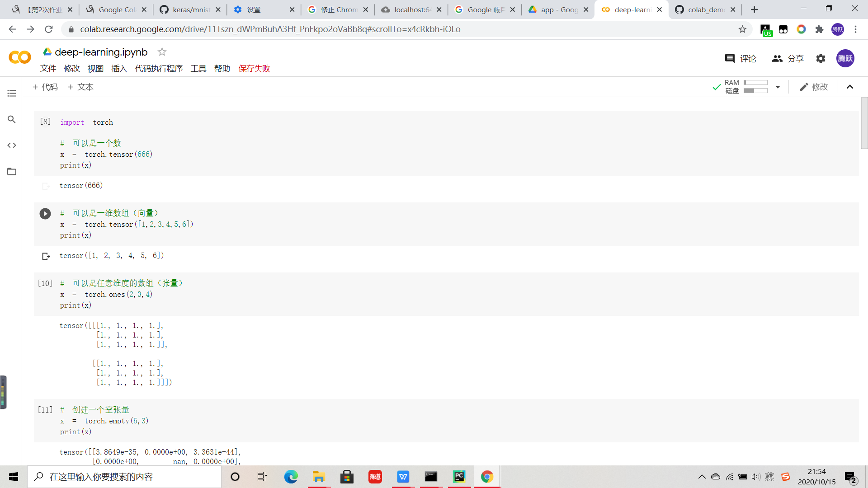Open the table of contents sidebar
868x488 pixels.
tap(12, 93)
